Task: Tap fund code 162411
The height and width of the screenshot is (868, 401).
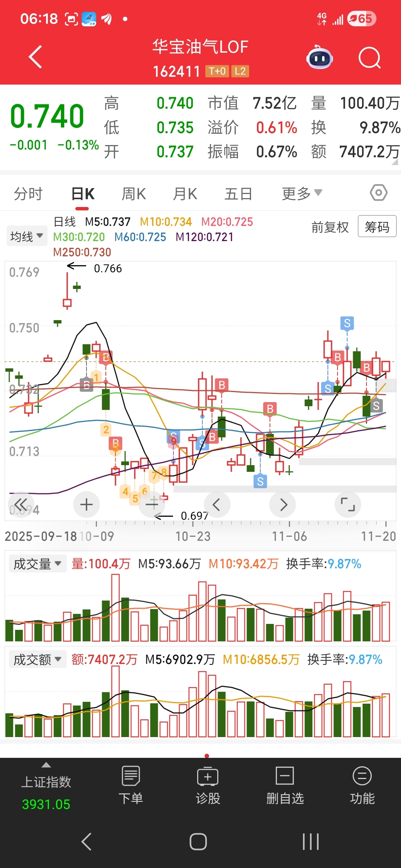Action: tap(176, 71)
